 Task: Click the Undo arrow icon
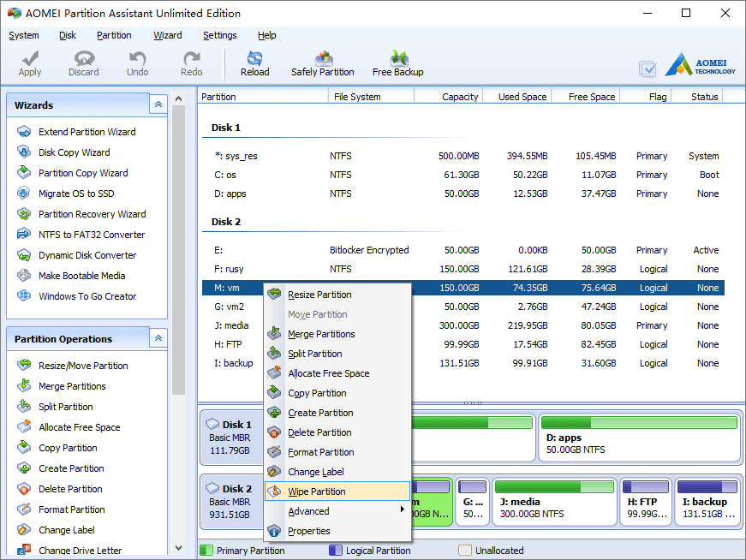[138, 58]
